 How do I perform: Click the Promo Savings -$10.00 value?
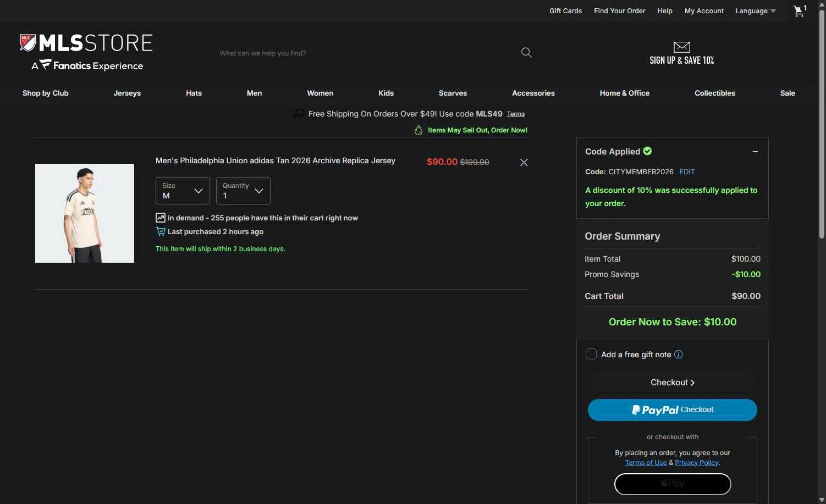coord(746,274)
